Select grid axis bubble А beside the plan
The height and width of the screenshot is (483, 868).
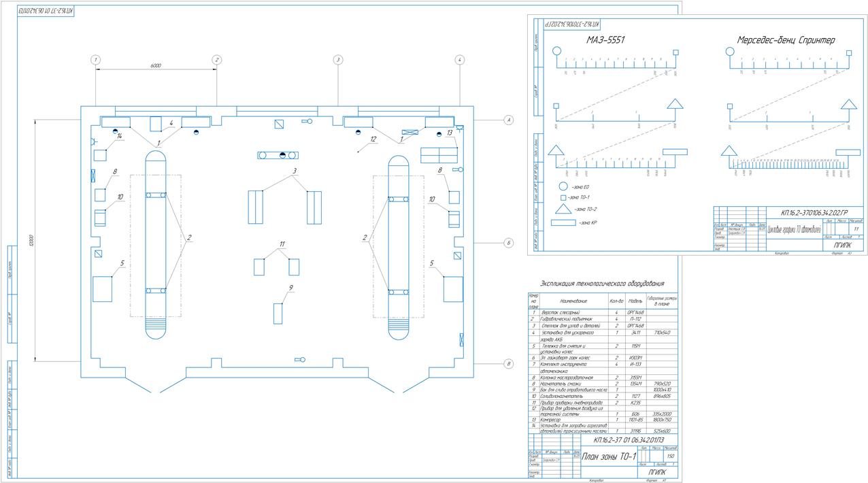[x=507, y=120]
